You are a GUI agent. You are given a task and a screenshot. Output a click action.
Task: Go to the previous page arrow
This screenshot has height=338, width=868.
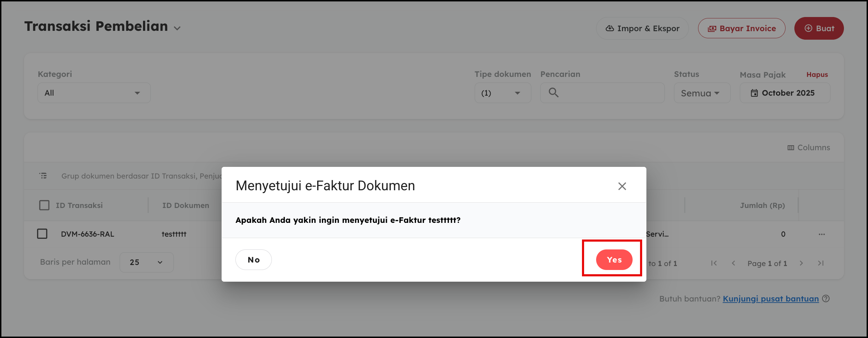(733, 263)
